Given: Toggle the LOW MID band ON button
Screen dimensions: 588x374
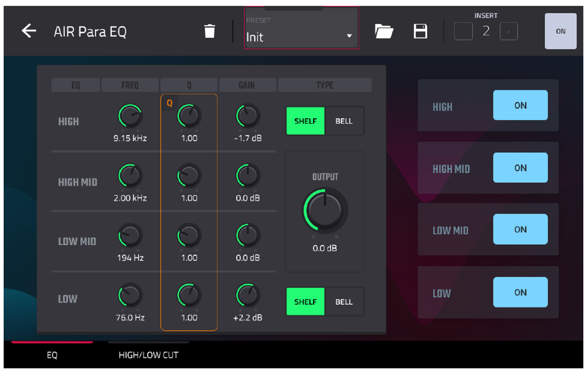Looking at the screenshot, I should (520, 229).
